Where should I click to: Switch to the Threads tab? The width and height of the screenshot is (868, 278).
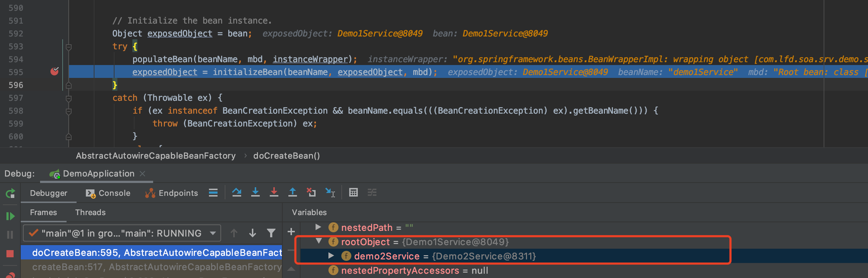point(90,213)
